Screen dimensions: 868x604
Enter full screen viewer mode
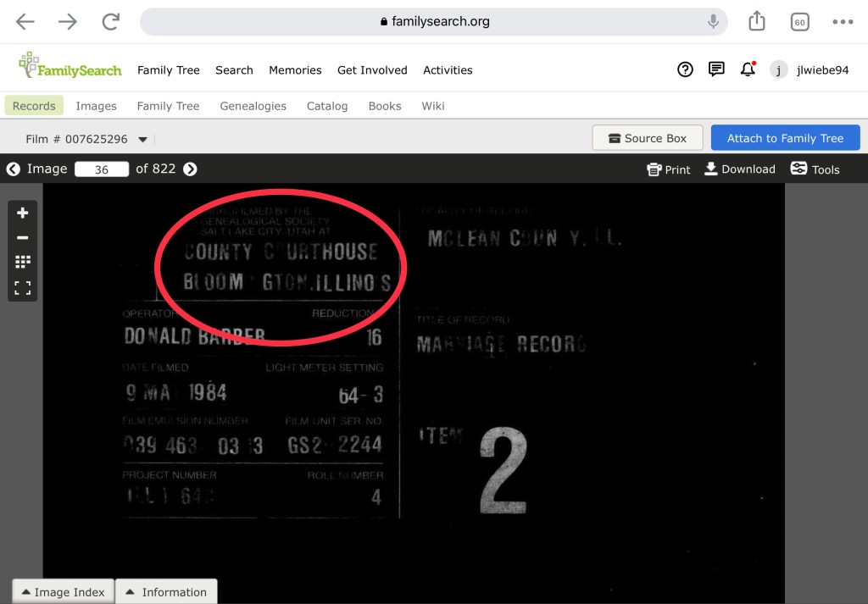23,287
